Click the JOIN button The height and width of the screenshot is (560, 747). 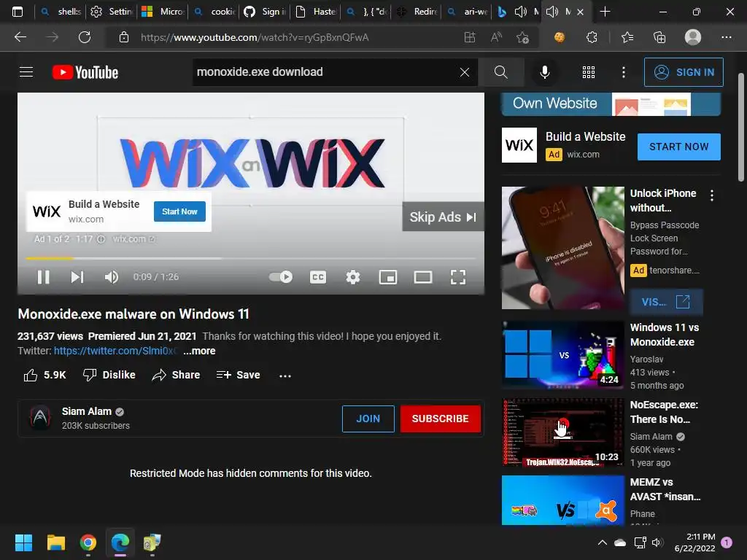click(368, 419)
